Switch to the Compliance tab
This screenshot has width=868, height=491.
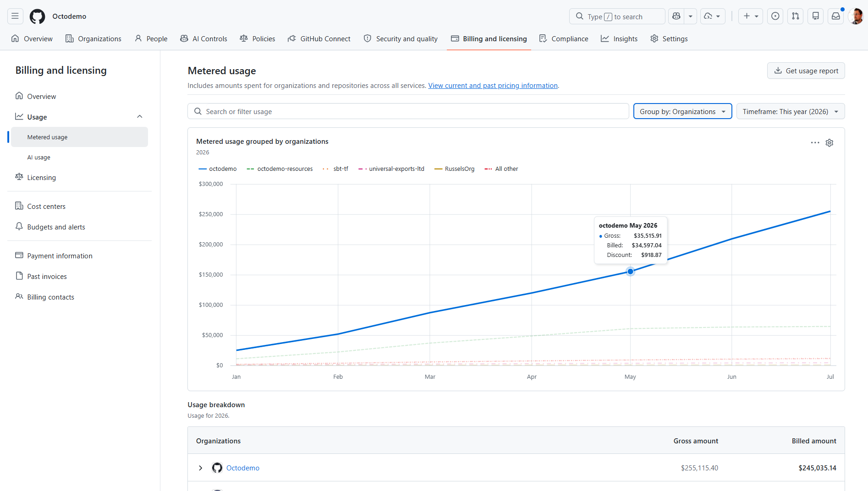pos(564,38)
